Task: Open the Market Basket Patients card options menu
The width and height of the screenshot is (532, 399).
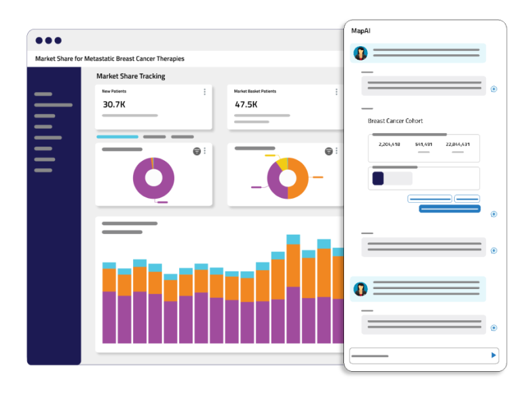Action: (337, 92)
